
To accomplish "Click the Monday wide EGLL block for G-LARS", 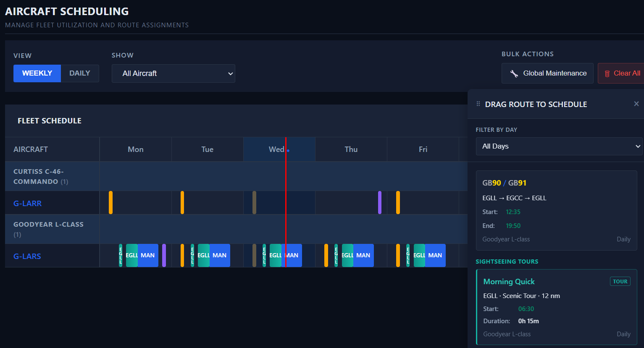I will (132, 255).
